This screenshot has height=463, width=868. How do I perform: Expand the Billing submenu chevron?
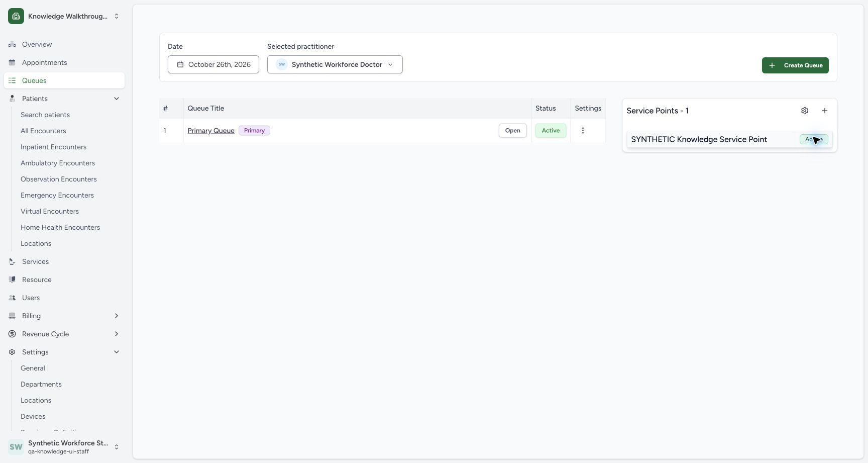(x=117, y=316)
